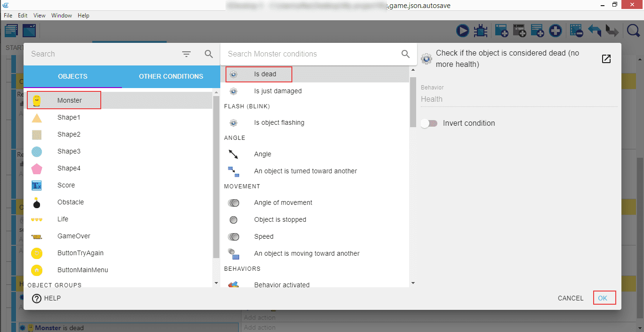The image size is (644, 332).
Task: Click the debugger bug icon in toolbar
Action: [480, 31]
